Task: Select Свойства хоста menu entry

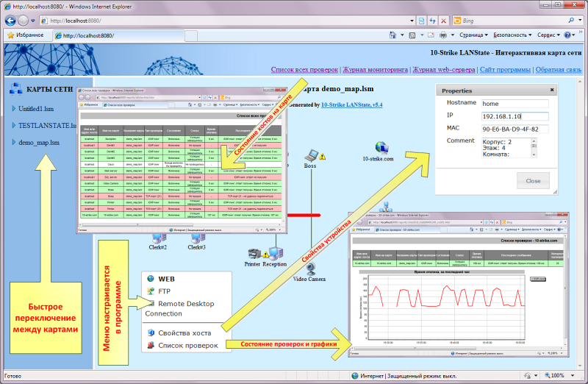Action: (184, 333)
